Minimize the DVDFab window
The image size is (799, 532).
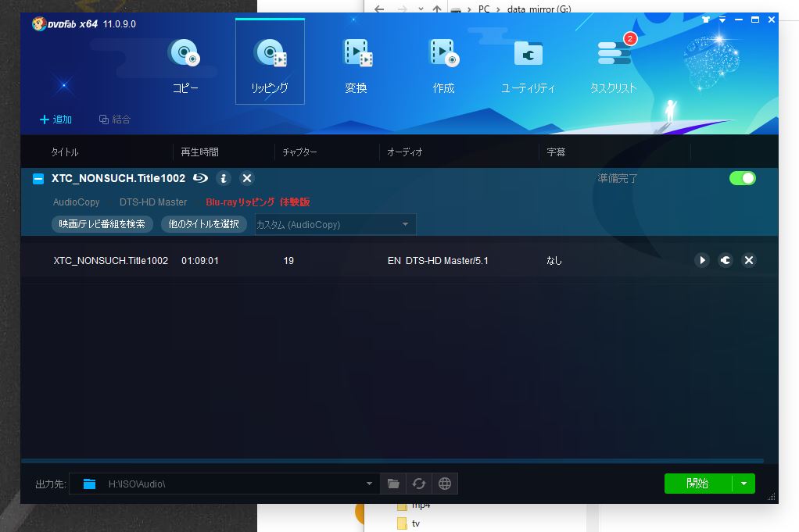738,20
